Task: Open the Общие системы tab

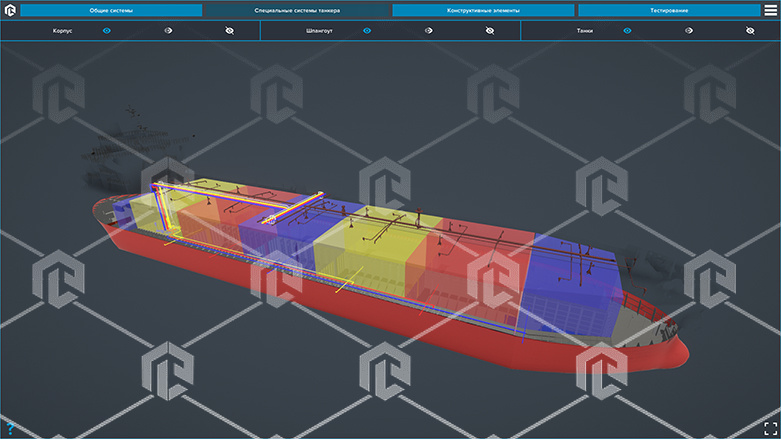Action: pyautogui.click(x=111, y=10)
